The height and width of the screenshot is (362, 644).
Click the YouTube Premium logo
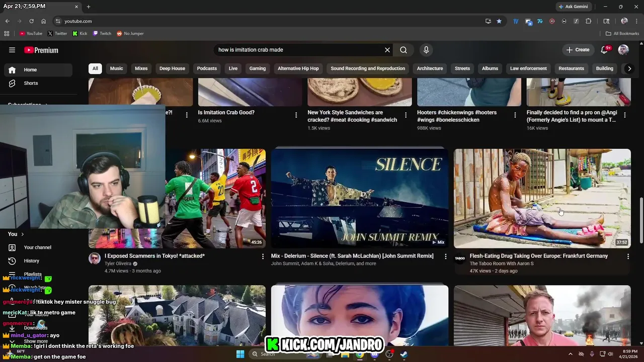[41, 50]
